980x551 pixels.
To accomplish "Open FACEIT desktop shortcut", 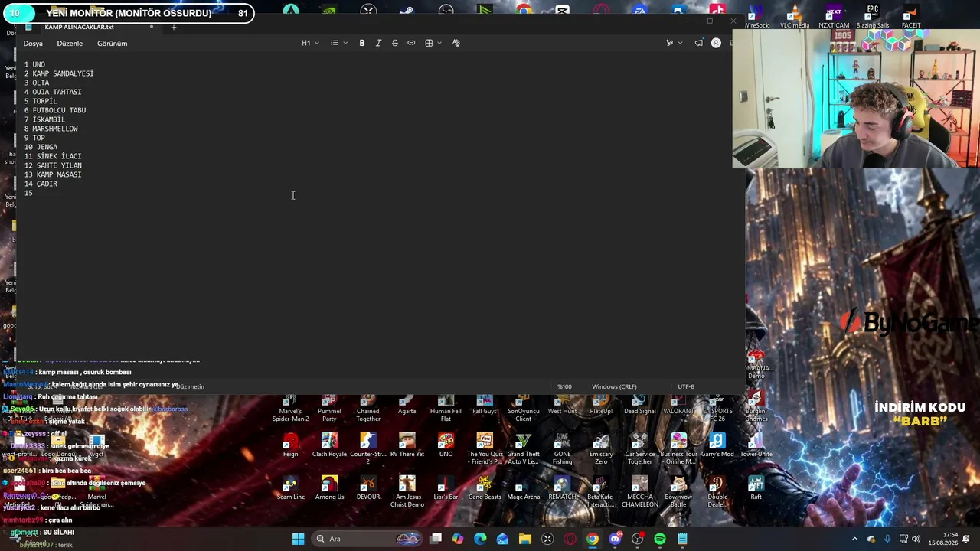I will [911, 16].
